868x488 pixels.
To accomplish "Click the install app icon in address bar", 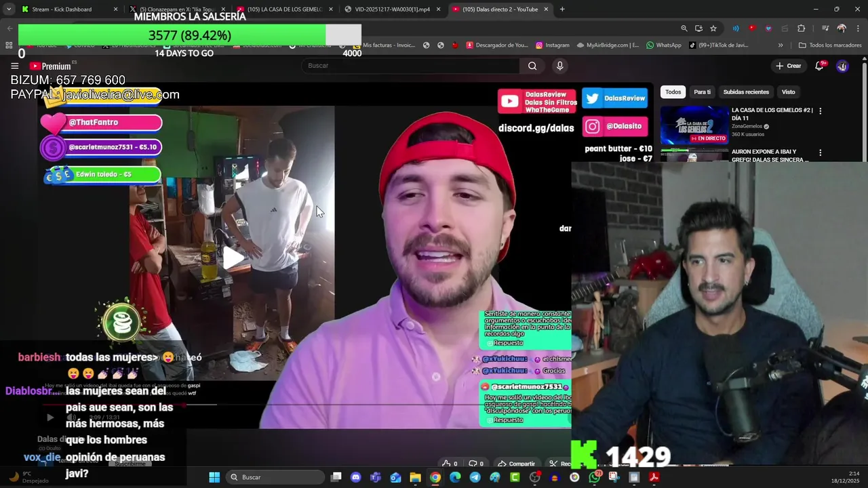I will [x=698, y=28].
